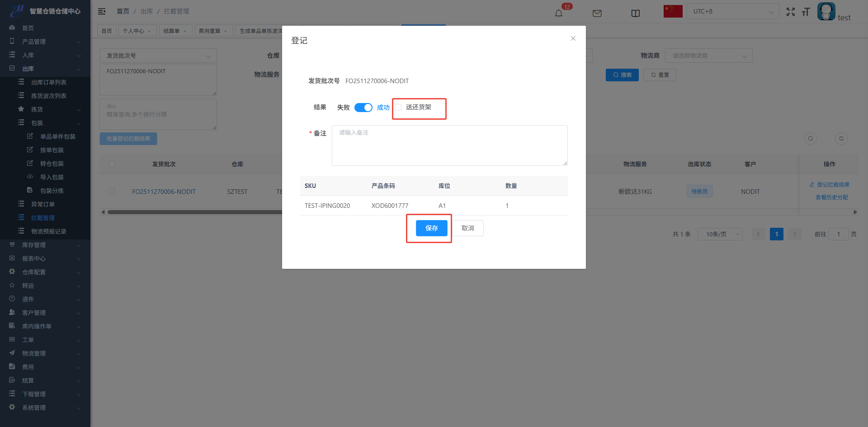The image size is (868, 427).
Task: Collapse sidebar using hamburger icon
Action: click(x=102, y=11)
